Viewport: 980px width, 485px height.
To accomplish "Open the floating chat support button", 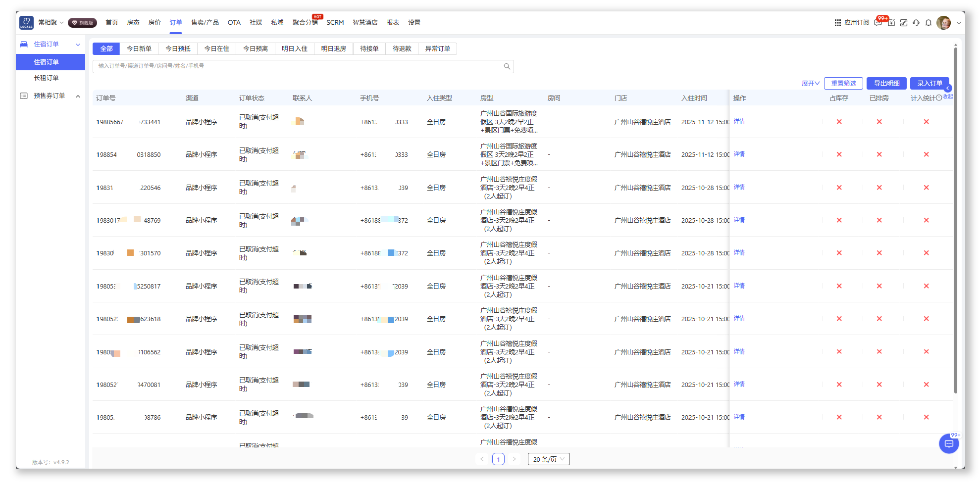I will coord(948,443).
